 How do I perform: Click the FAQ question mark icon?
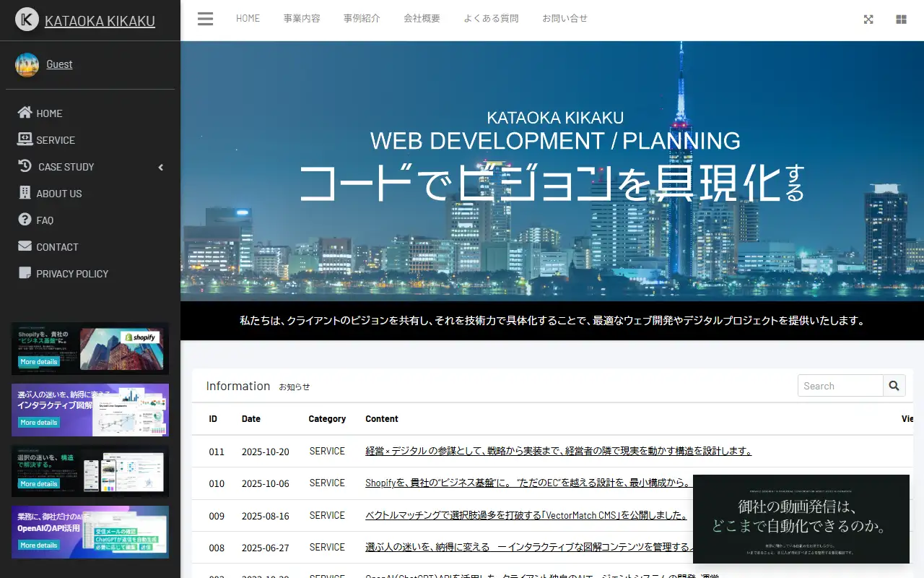[x=25, y=220]
